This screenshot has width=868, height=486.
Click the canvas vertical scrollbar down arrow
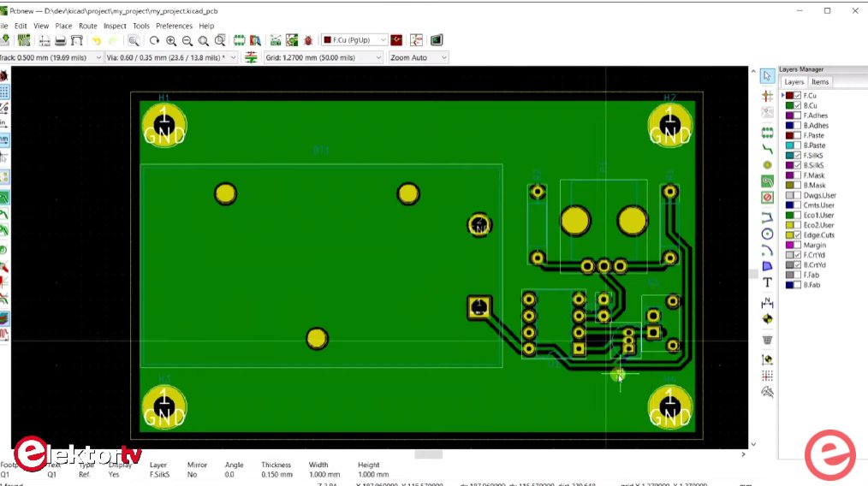752,444
